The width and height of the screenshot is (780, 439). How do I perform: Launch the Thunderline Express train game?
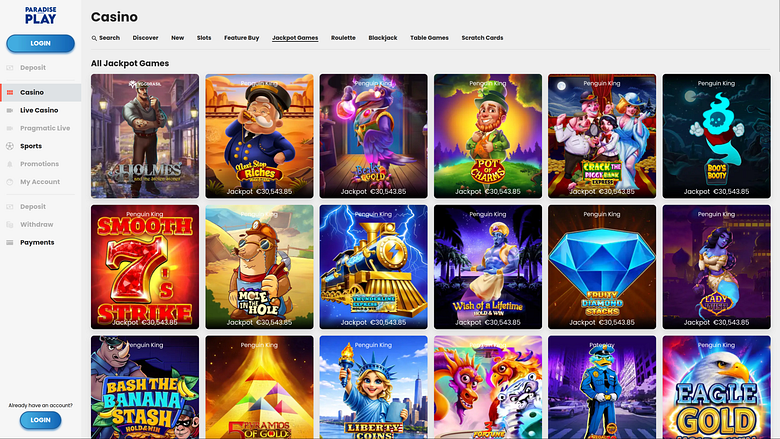point(374,267)
